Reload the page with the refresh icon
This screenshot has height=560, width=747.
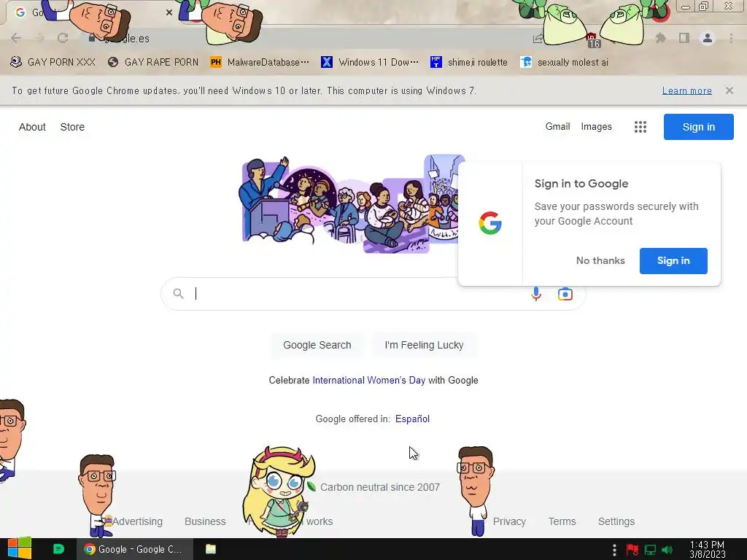pos(63,38)
